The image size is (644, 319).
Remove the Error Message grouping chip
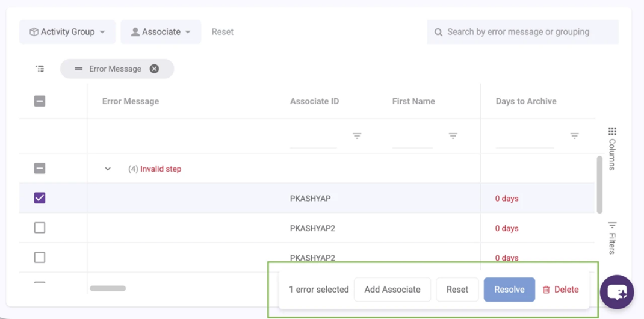[154, 69]
